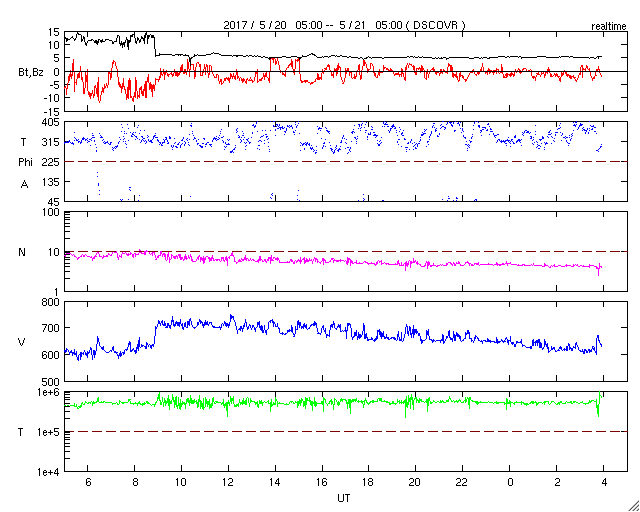
Task: Click the '16' hour tick on UT axis
Action: click(x=322, y=482)
